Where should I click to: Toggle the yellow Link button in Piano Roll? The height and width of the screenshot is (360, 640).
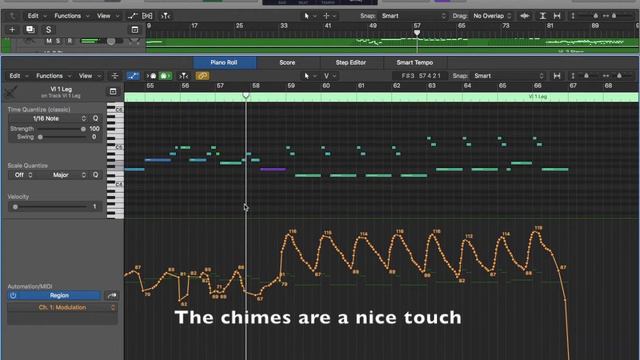(202, 76)
